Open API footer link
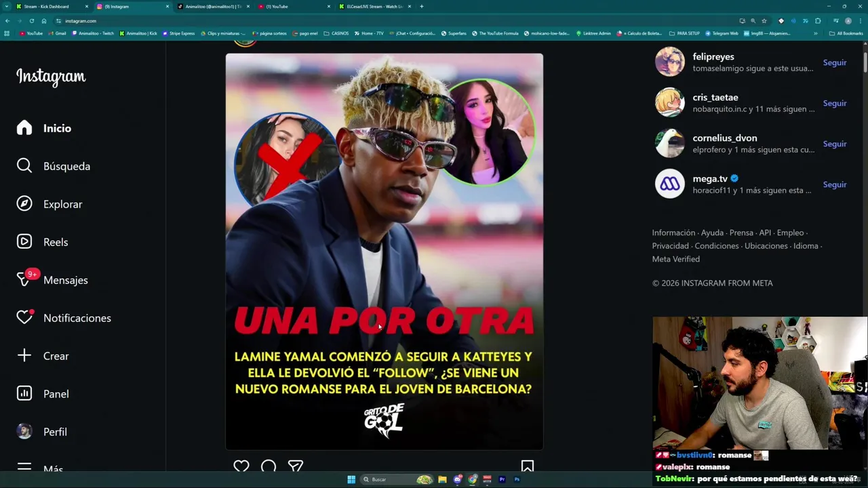868x488 pixels. coord(765,232)
